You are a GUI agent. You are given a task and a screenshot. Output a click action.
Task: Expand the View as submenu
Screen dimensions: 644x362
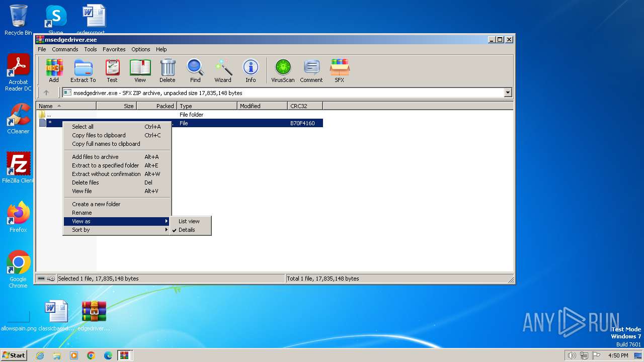[x=117, y=221]
